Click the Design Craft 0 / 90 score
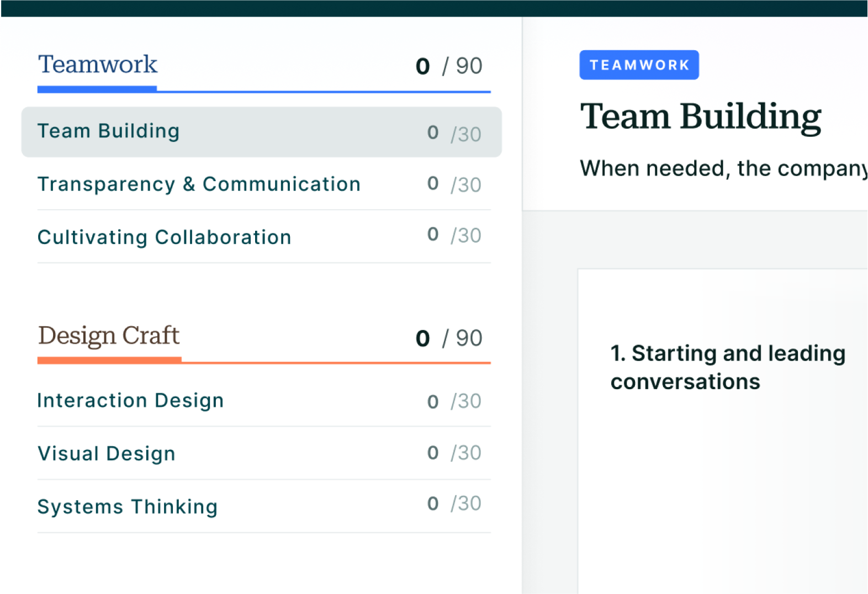This screenshot has height=594, width=868. [x=449, y=338]
